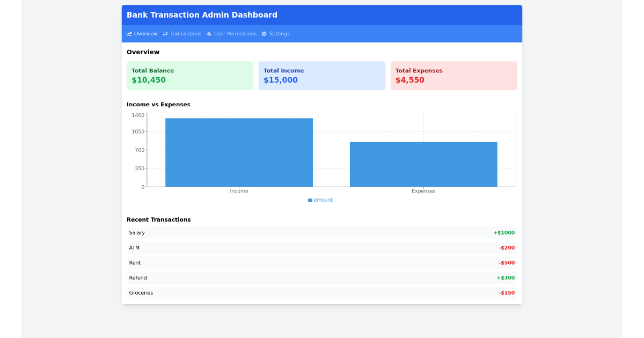Select the Rent transaction row
The height and width of the screenshot is (338, 644).
pyautogui.click(x=322, y=262)
